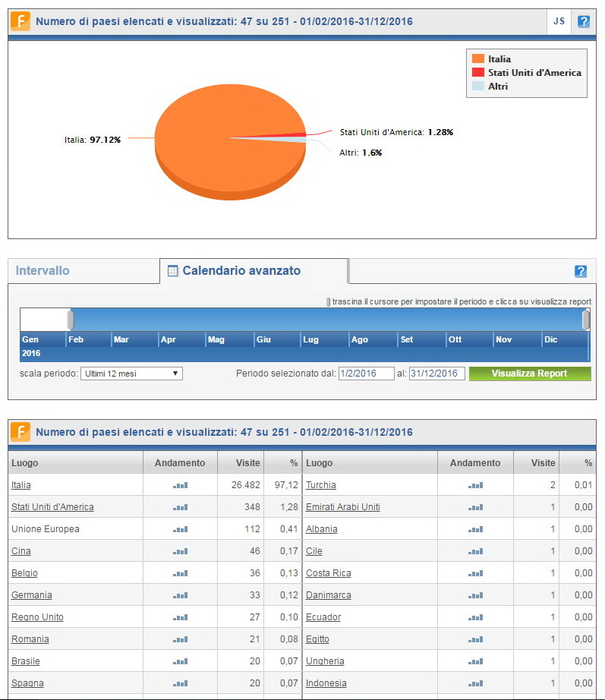Click the Stati Uniti d'America legend swatch
This screenshot has height=700, width=605.
coord(478,72)
